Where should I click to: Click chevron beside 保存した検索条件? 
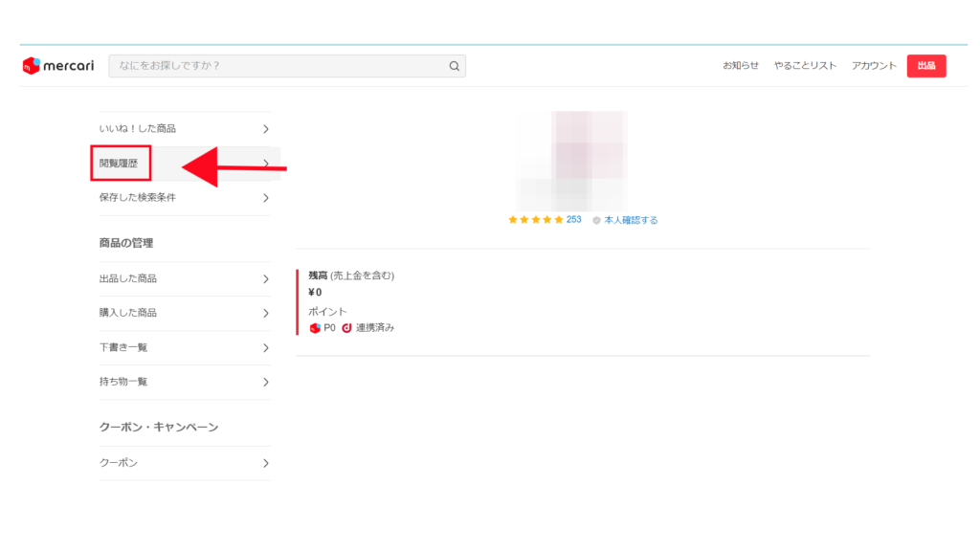pyautogui.click(x=266, y=198)
